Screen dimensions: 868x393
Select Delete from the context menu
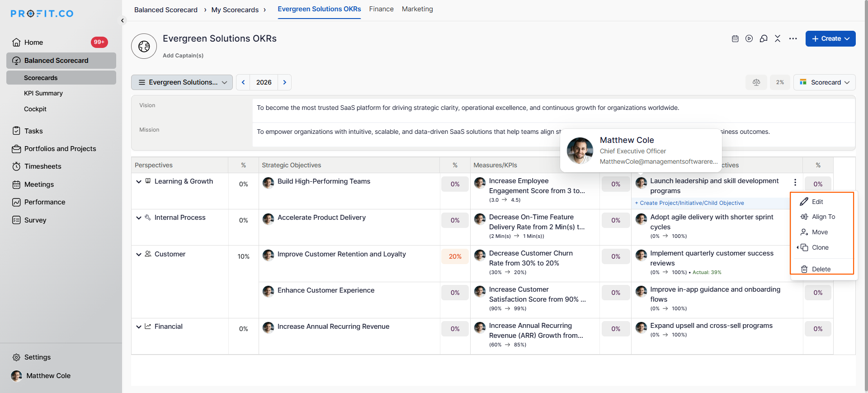click(x=821, y=269)
